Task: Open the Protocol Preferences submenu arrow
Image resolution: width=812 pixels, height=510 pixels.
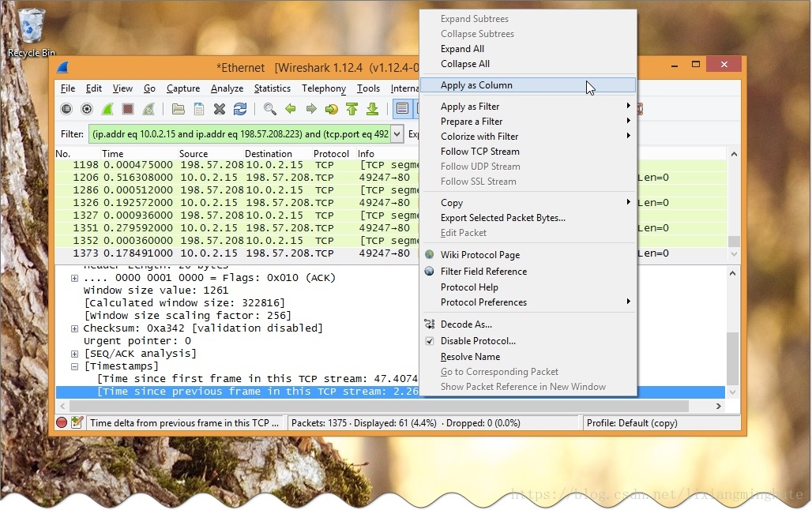Action: tap(628, 302)
